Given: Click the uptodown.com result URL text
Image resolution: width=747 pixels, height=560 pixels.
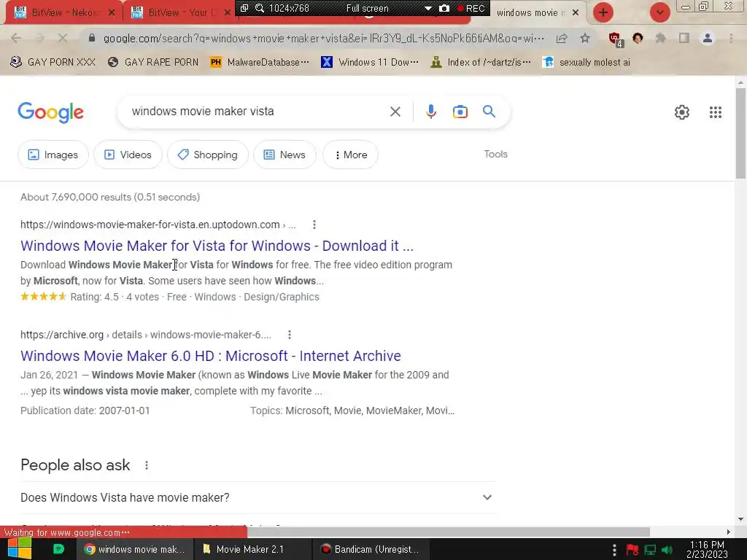Looking at the screenshot, I should click(158, 225).
